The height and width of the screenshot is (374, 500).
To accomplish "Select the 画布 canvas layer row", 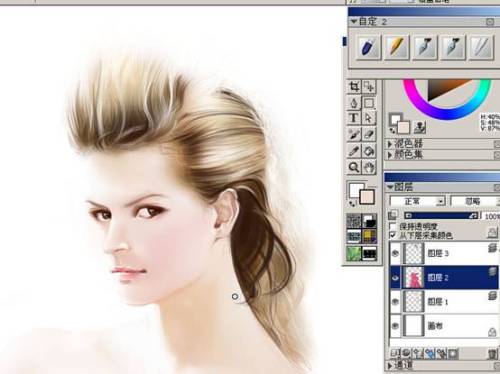I will pyautogui.click(x=445, y=326).
